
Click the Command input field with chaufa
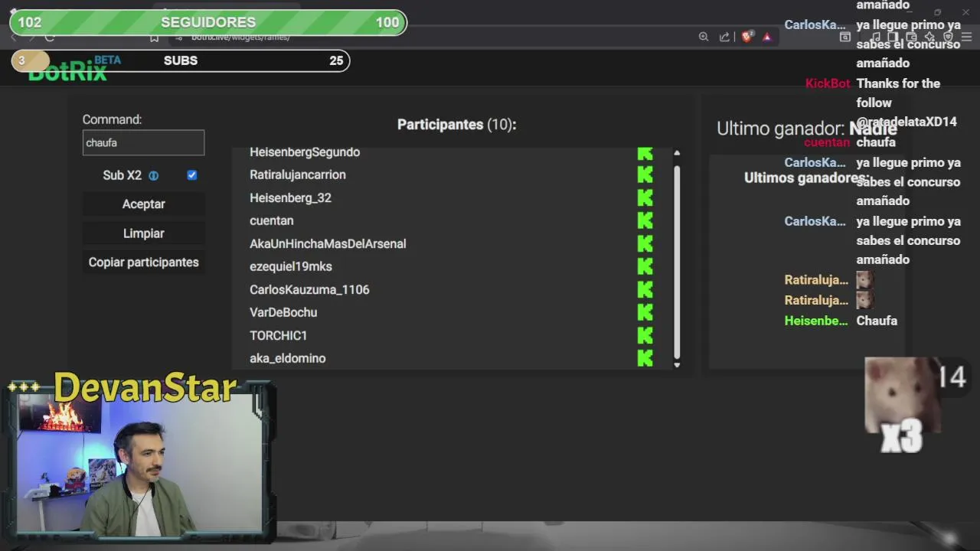tap(143, 143)
